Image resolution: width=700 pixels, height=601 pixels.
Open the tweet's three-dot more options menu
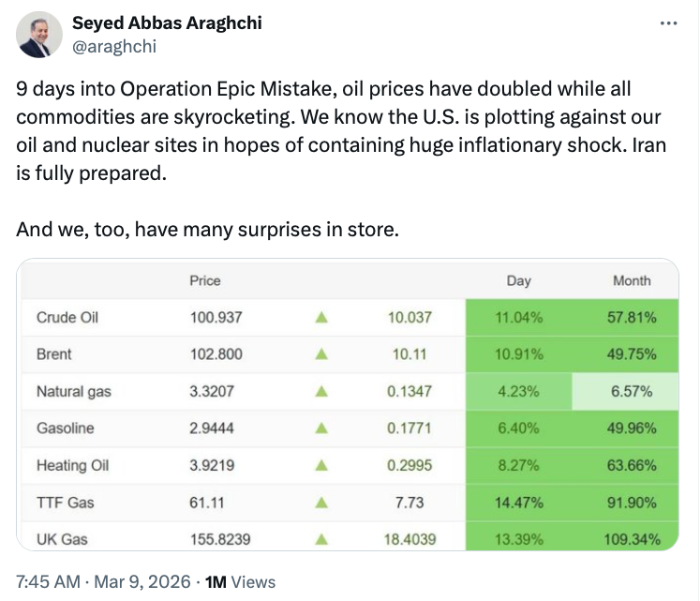(668, 23)
